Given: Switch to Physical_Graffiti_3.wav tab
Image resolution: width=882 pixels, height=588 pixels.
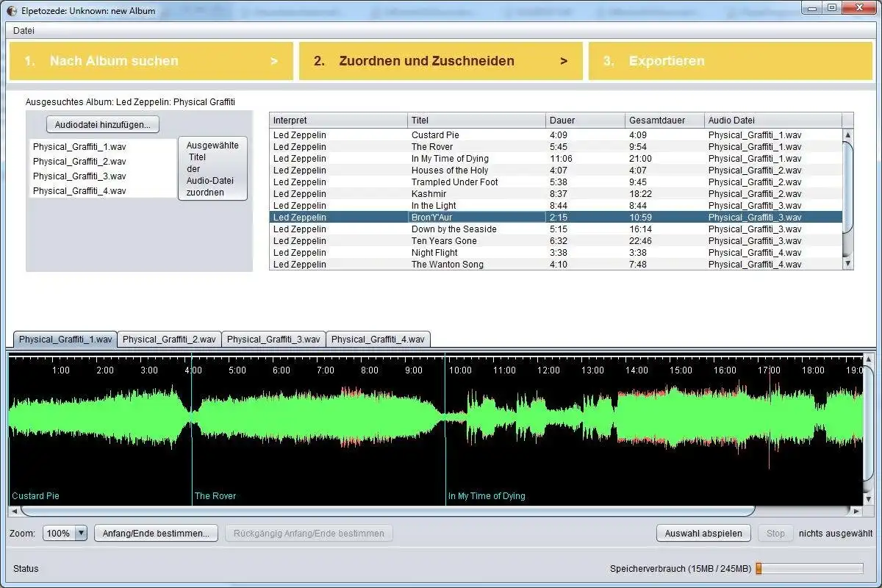Looking at the screenshot, I should point(273,340).
